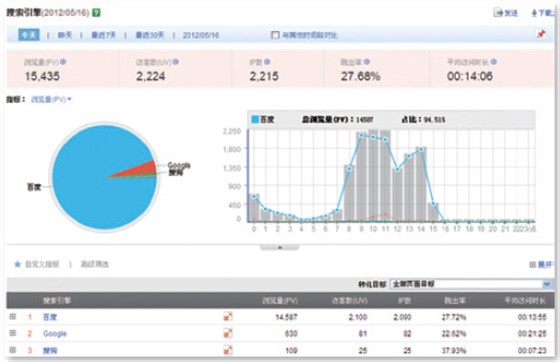Screen dimensions: 560x362
Task: Collapse the chart panel with arrow handle
Action: [x=280, y=247]
